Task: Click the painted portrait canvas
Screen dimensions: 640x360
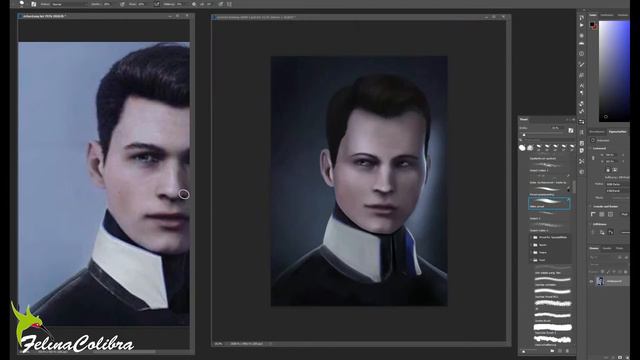Action: (359, 181)
